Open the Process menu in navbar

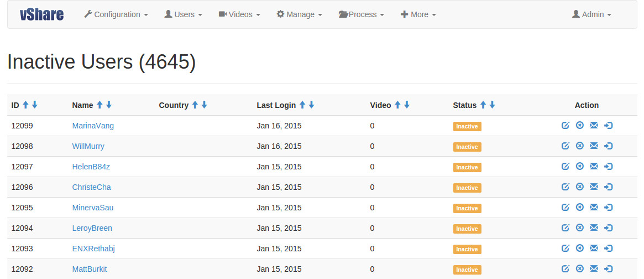[361, 14]
